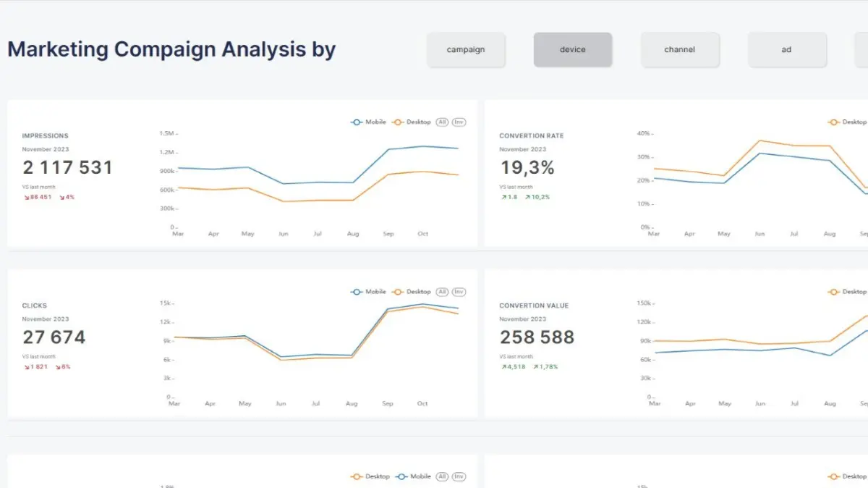Open the channel breakdown button
This screenshot has width=868, height=488.
coord(680,50)
